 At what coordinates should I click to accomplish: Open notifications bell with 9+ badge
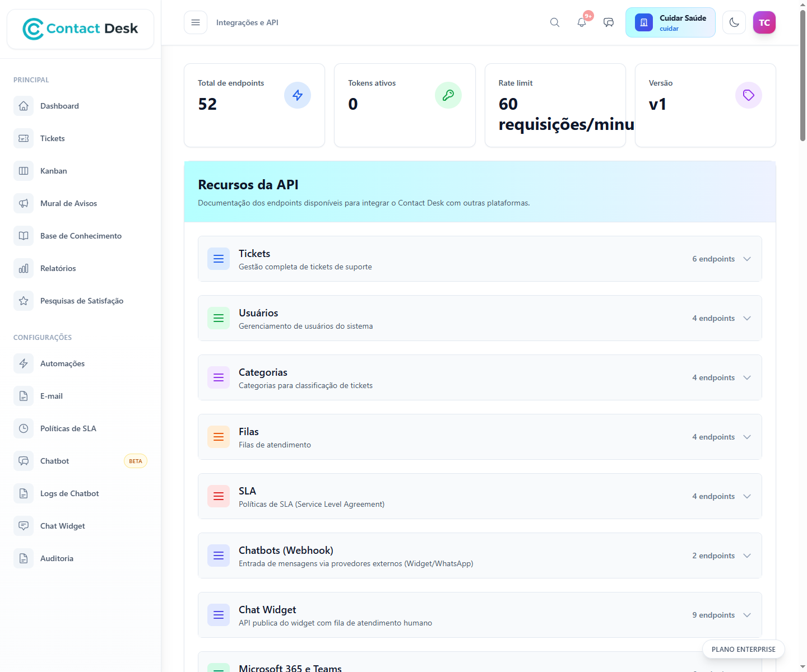582,22
